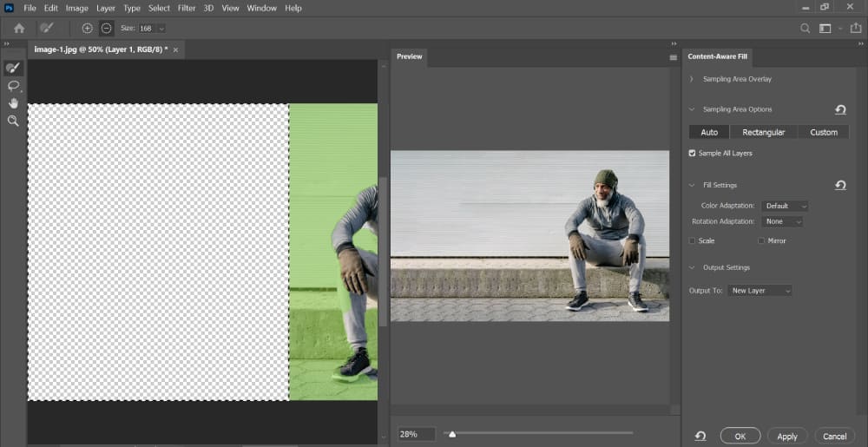Viewport: 868px width, 447px height.
Task: Click the add-to-sampling plus icon
Action: tap(87, 28)
